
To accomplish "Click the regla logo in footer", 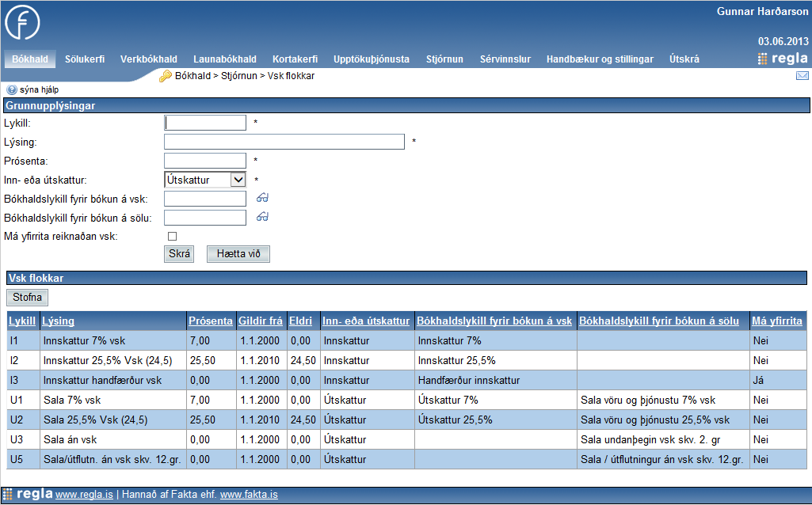I will (x=28, y=495).
